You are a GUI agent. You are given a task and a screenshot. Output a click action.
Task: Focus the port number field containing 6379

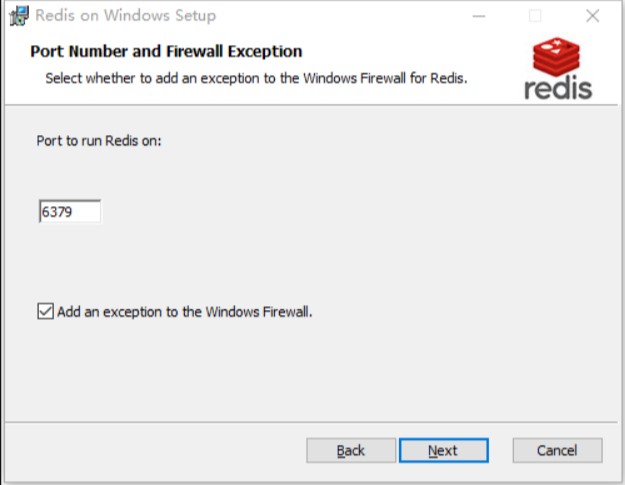click(70, 211)
